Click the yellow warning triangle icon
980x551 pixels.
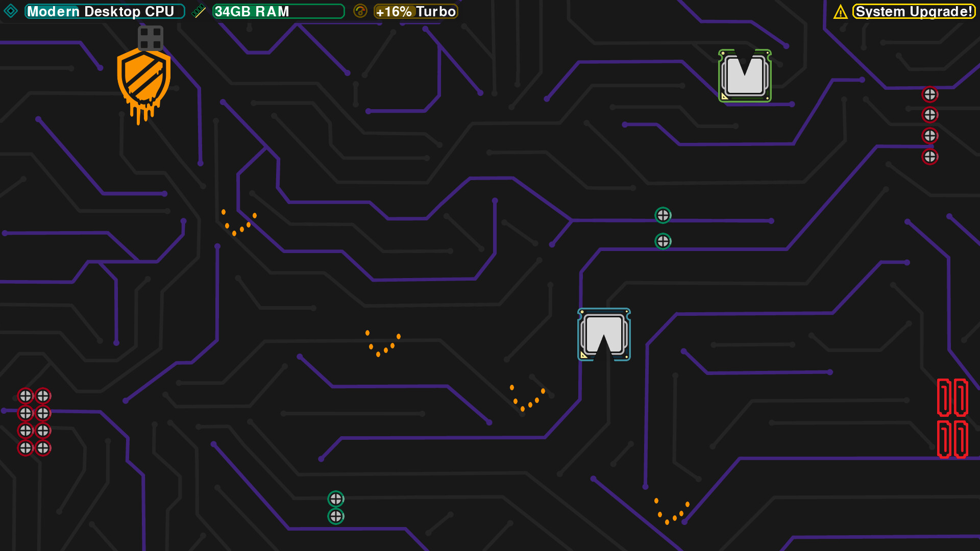(840, 12)
